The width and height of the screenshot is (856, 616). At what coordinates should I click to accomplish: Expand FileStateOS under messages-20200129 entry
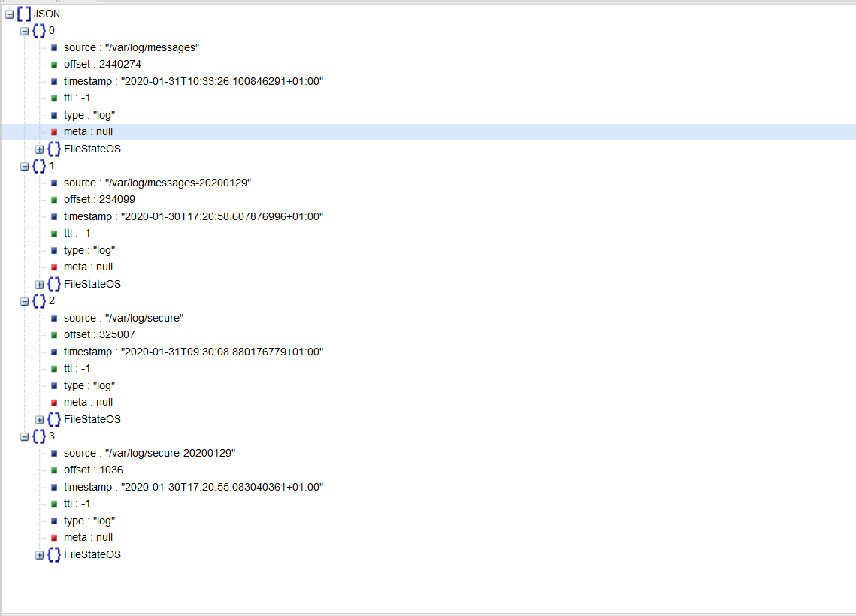pos(40,284)
